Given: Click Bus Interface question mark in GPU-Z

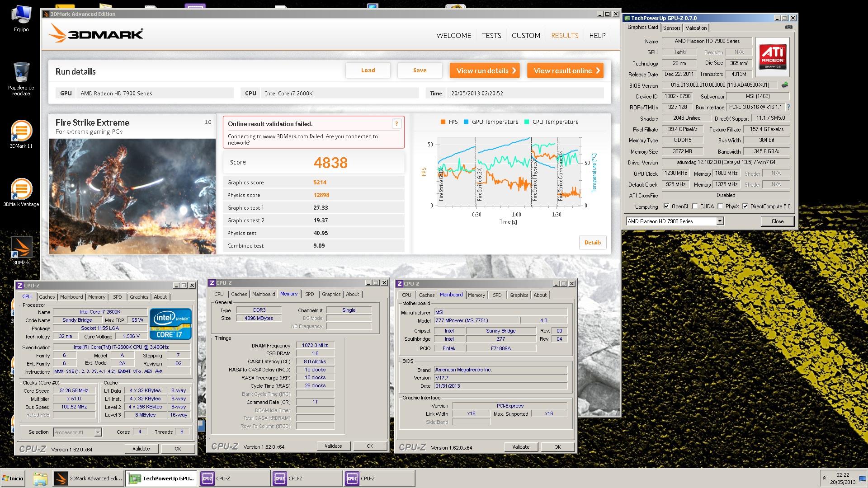Looking at the screenshot, I should point(788,107).
